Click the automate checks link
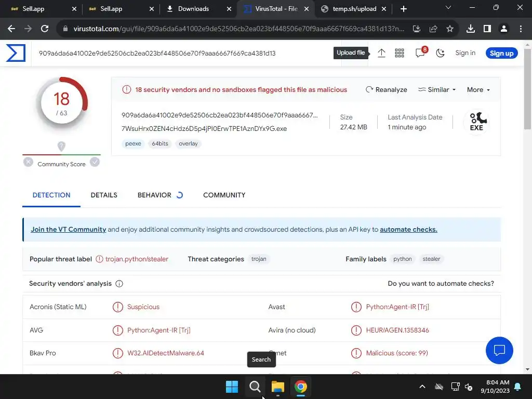The width and height of the screenshot is (532, 399). tap(408, 229)
